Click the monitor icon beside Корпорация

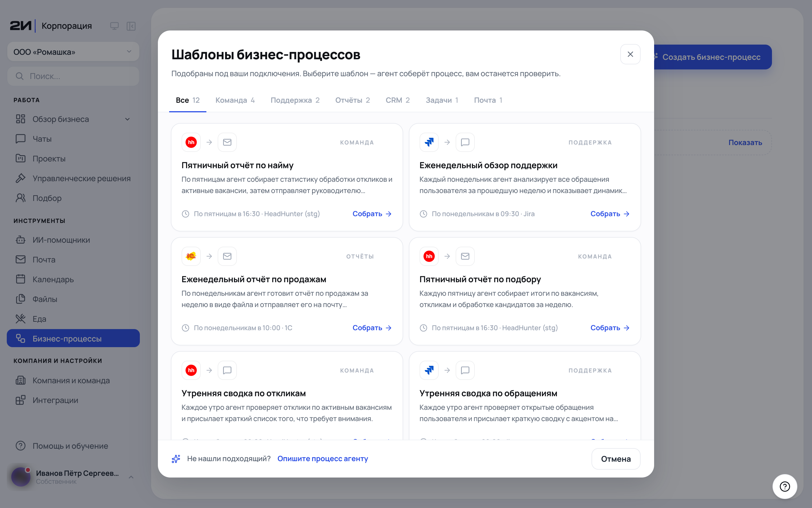point(114,26)
